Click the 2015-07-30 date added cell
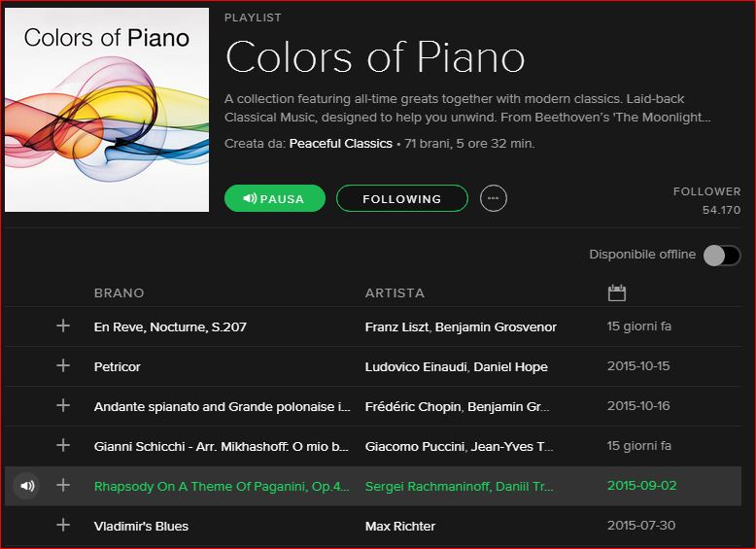 coord(641,525)
